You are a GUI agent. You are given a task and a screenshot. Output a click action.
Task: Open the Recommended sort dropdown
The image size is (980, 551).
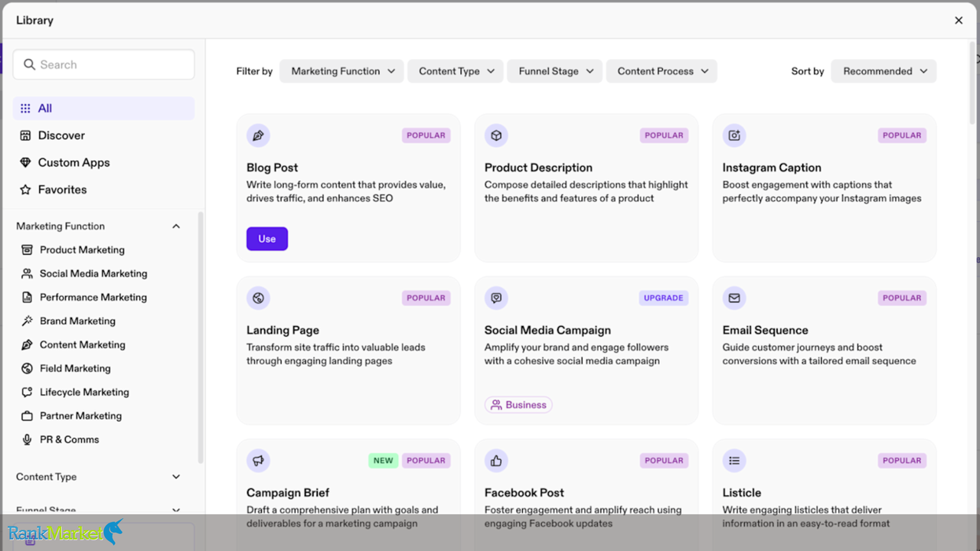tap(884, 71)
